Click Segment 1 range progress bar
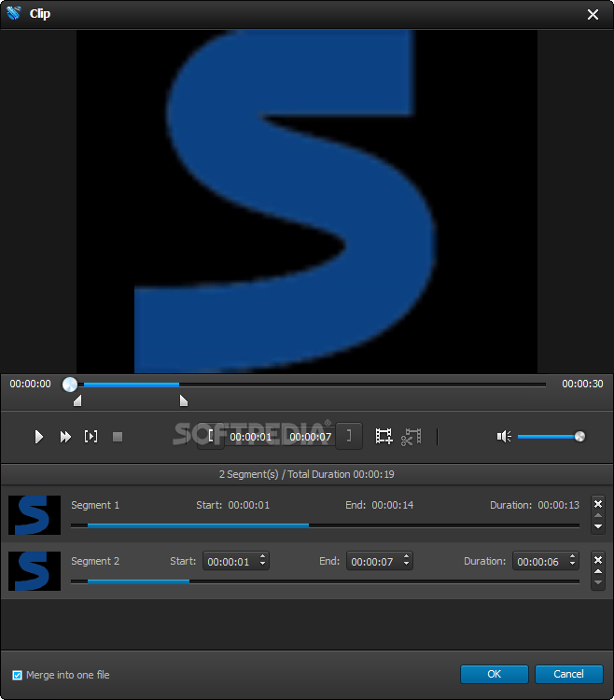Viewport: 614px width, 700px height. pyautogui.click(x=325, y=525)
